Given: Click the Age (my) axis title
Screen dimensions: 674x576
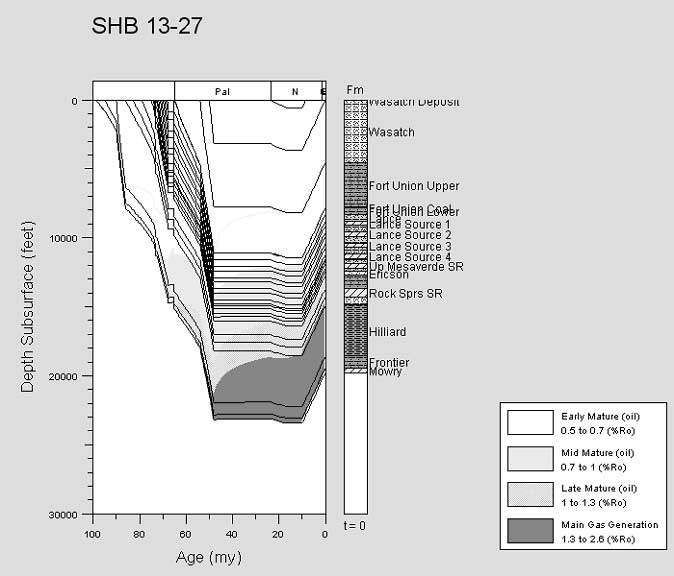Looking at the screenshot, I should tap(209, 557).
